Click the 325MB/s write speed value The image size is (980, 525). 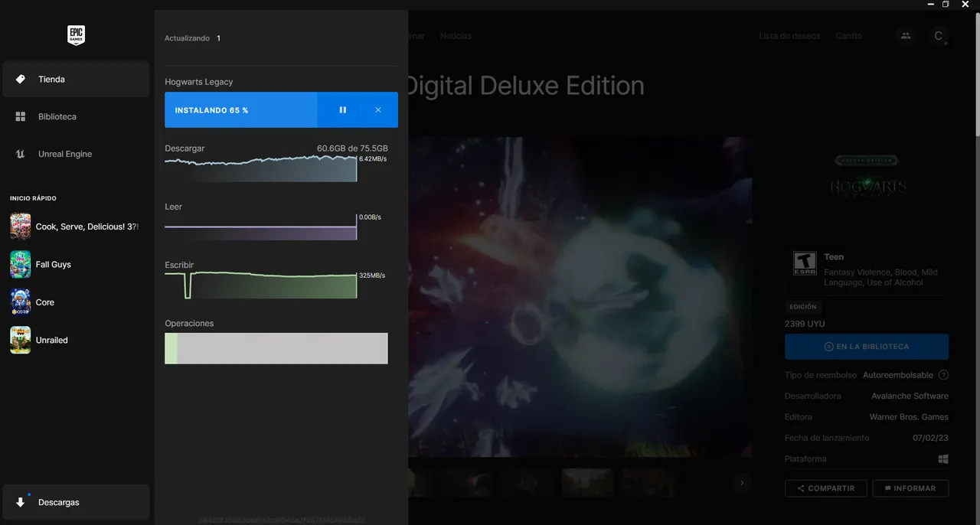(x=372, y=276)
